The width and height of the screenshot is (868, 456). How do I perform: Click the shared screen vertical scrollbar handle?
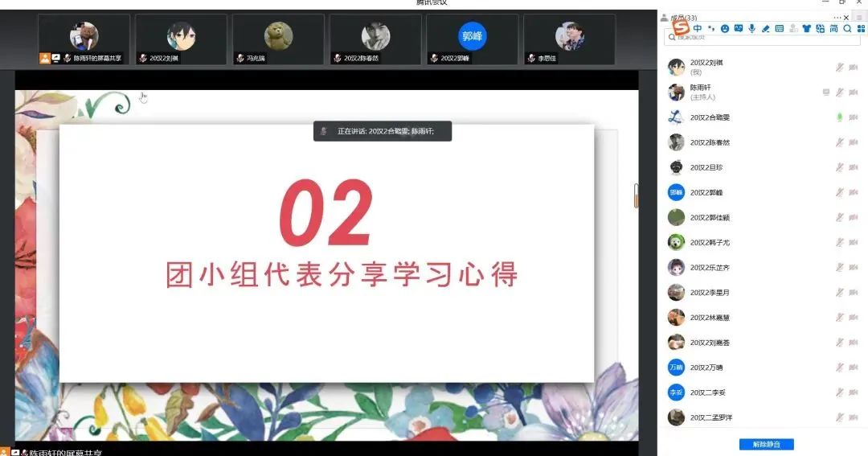(x=636, y=195)
